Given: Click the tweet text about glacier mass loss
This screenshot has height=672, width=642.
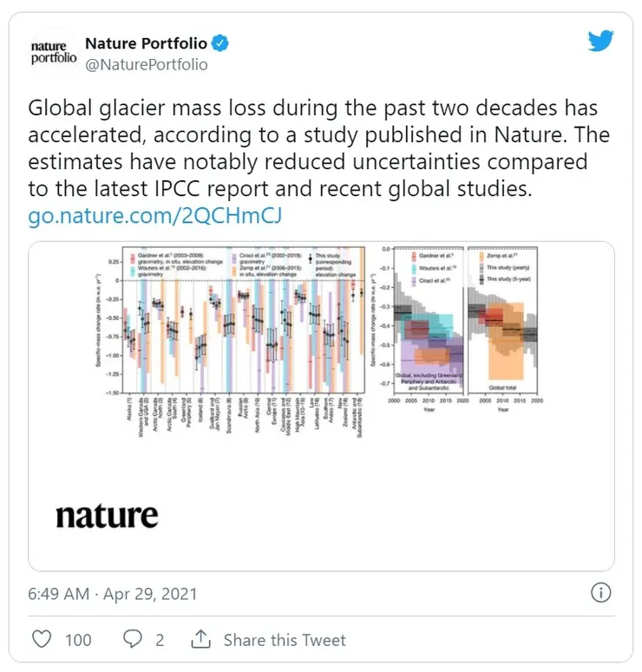Looking at the screenshot, I should point(319,147).
